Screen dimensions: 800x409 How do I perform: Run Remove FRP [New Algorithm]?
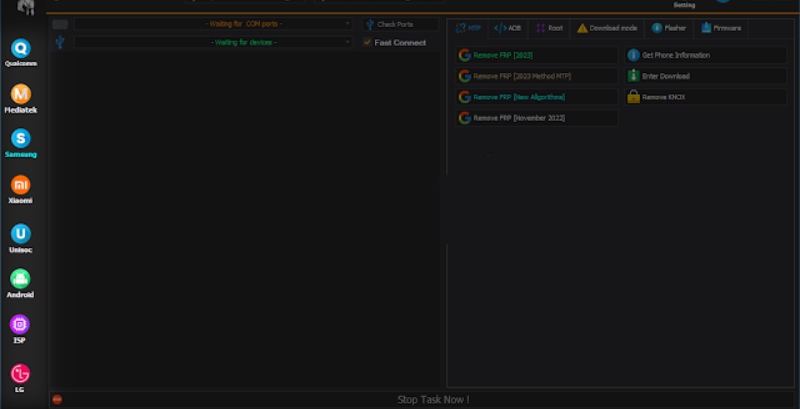[x=537, y=97]
